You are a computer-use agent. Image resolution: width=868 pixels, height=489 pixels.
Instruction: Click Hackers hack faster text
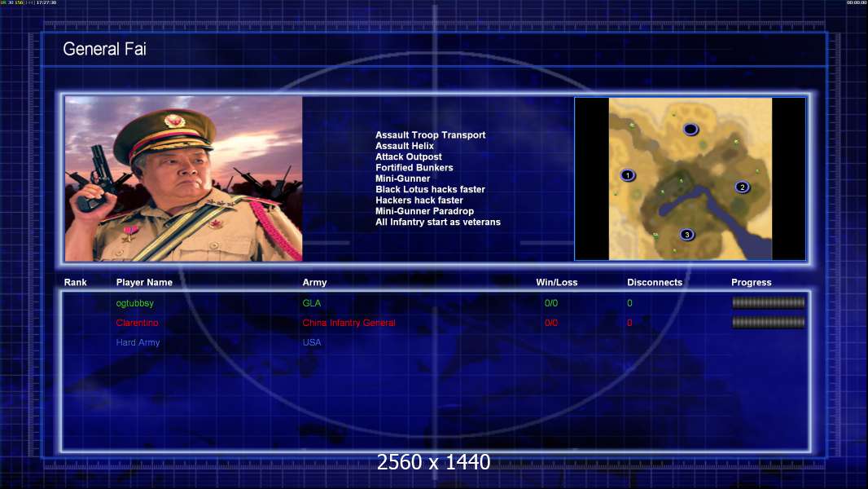point(419,200)
